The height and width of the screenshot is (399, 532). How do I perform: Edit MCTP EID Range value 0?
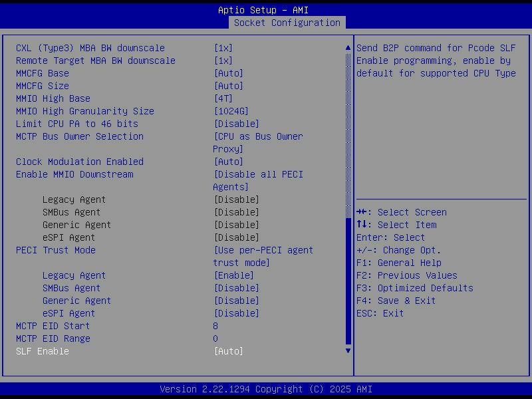[215, 338]
